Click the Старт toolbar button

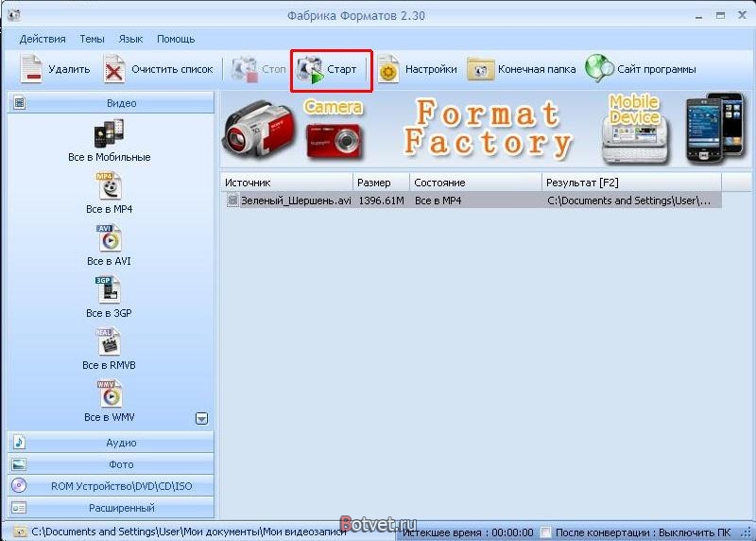point(332,70)
